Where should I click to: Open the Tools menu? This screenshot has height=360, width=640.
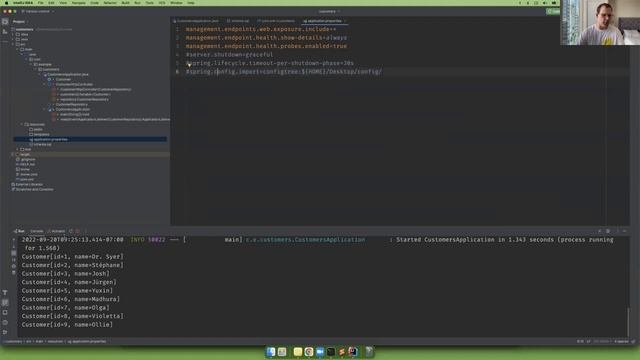(149, 3)
